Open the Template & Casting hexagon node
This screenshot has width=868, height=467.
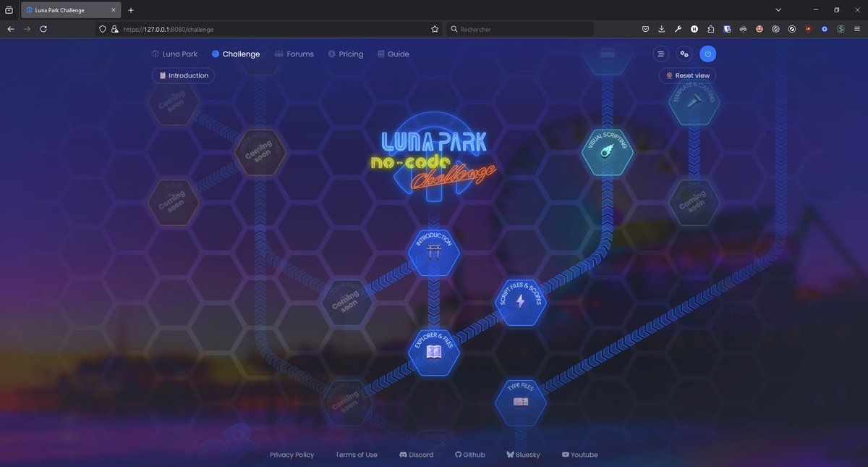[x=694, y=102]
